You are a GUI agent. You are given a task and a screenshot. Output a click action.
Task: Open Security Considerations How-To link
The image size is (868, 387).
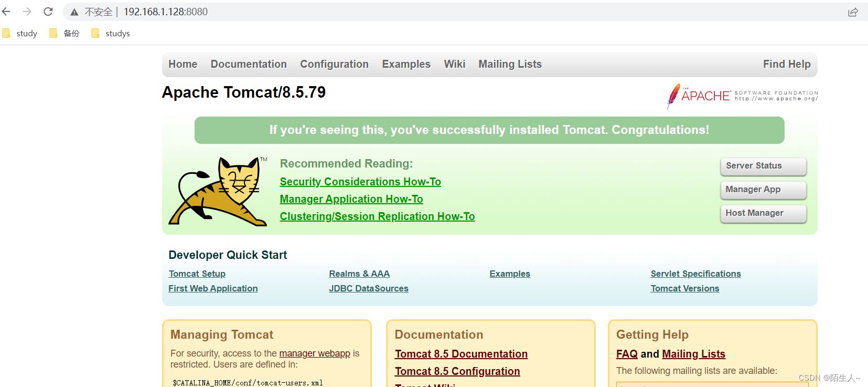[x=360, y=182]
